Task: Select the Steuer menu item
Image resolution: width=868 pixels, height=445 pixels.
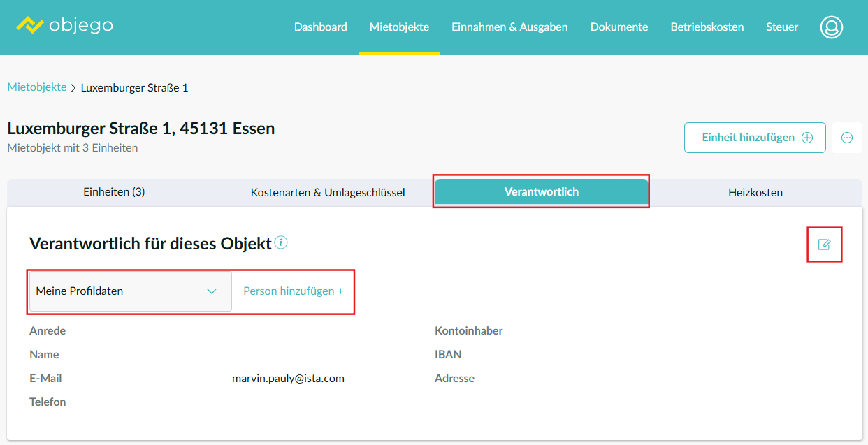Action: (x=781, y=27)
